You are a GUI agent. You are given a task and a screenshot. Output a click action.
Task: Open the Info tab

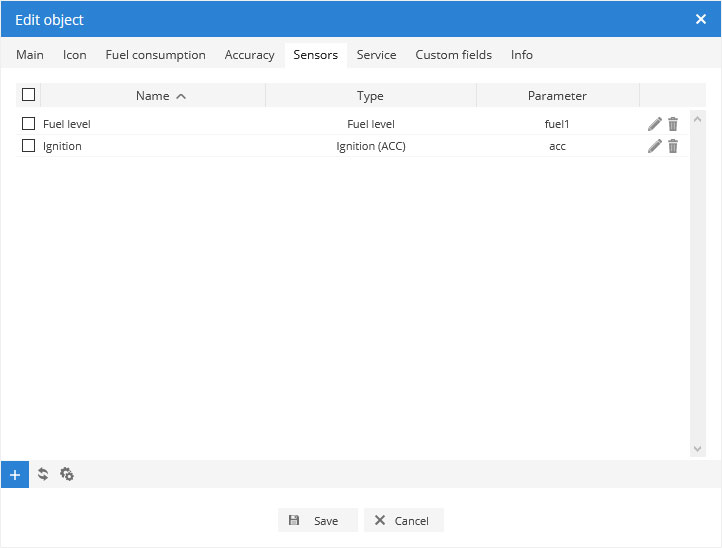click(522, 55)
